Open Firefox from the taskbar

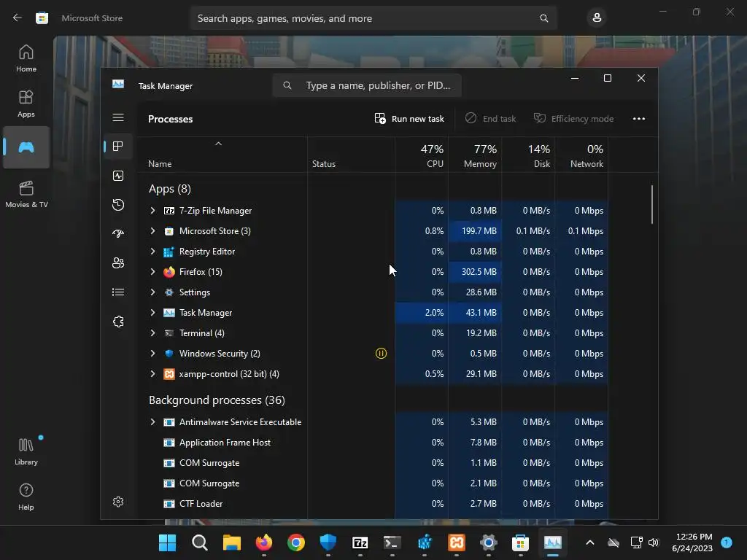(264, 542)
